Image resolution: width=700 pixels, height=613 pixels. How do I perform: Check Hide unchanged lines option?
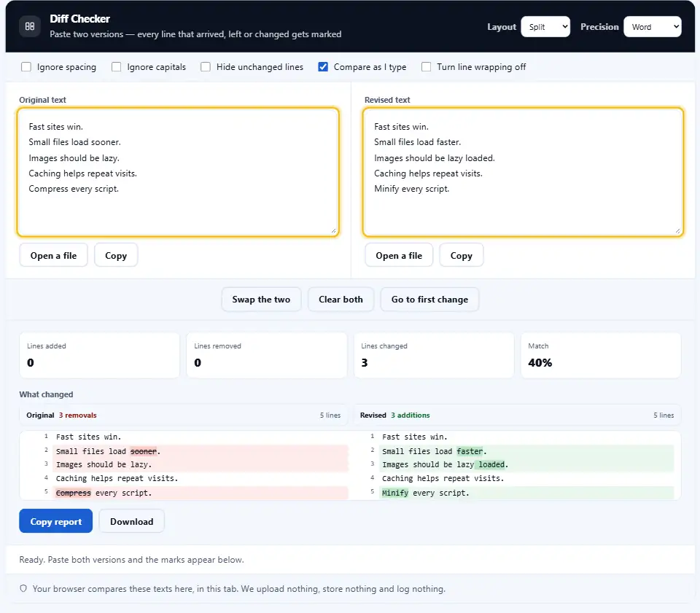click(x=206, y=67)
